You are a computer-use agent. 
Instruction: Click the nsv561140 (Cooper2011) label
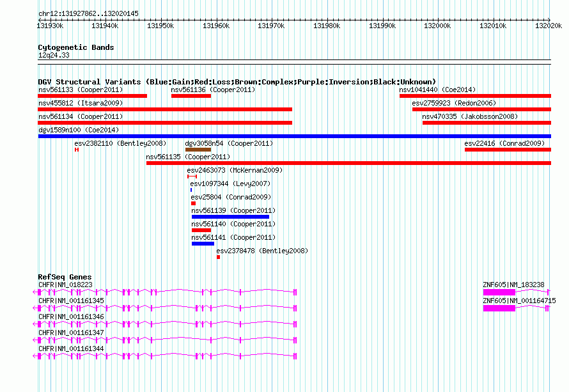pos(234,224)
